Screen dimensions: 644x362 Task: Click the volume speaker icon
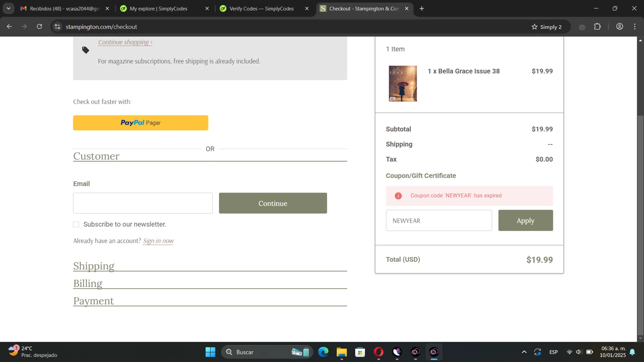[579, 352]
